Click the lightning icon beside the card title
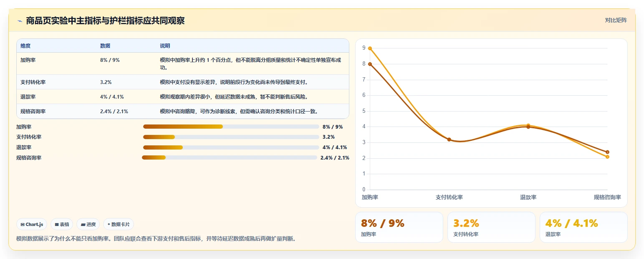 click(20, 21)
